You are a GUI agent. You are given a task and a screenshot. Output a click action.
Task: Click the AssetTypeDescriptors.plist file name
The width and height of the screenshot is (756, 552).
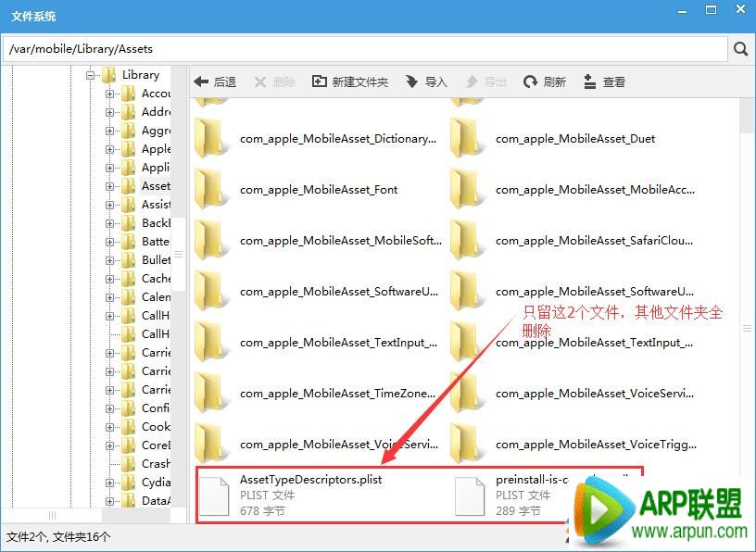(311, 480)
